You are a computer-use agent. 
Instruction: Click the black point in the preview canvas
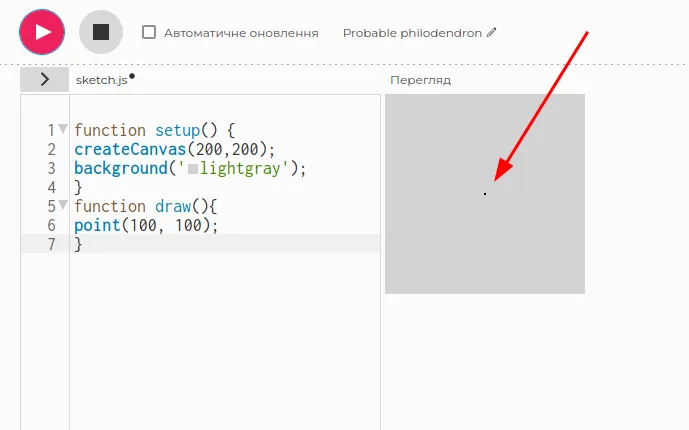click(x=485, y=194)
